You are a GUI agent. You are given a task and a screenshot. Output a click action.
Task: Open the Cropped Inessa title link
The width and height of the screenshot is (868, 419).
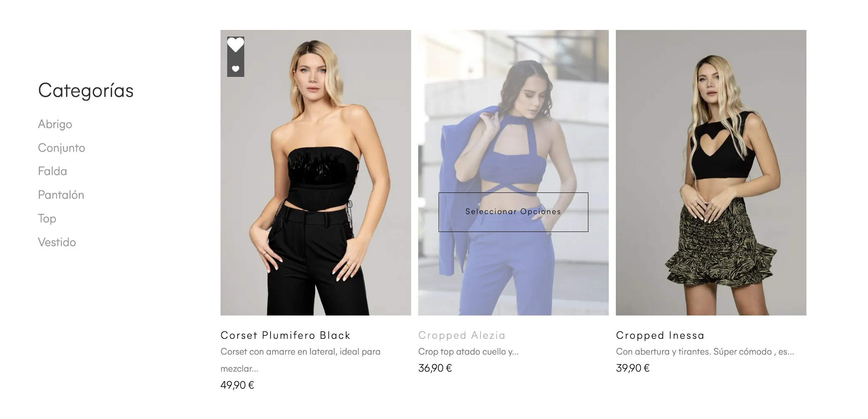660,335
